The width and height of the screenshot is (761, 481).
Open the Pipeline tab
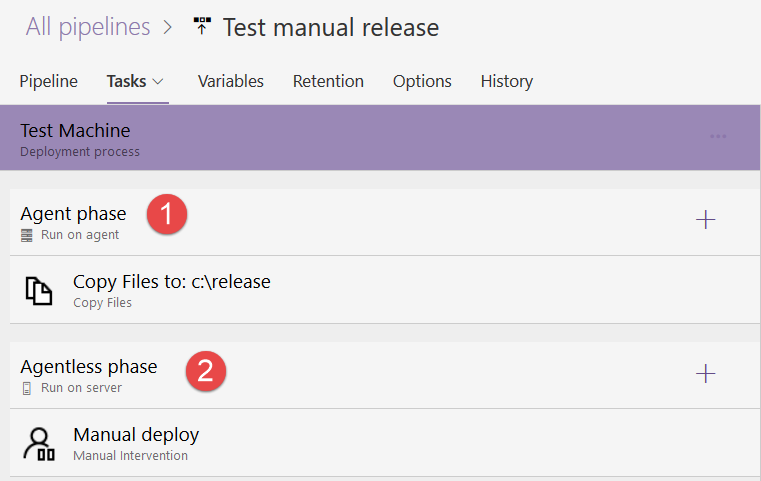49,81
